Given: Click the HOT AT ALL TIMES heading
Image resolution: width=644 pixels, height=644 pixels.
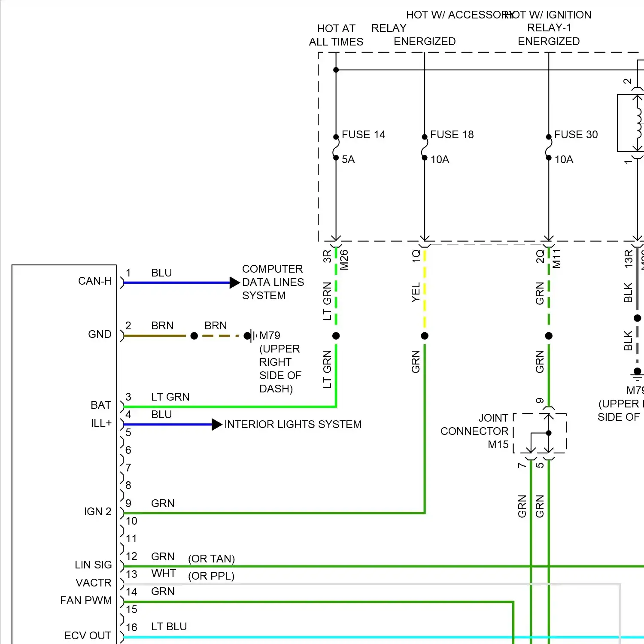Looking at the screenshot, I should tap(336, 35).
